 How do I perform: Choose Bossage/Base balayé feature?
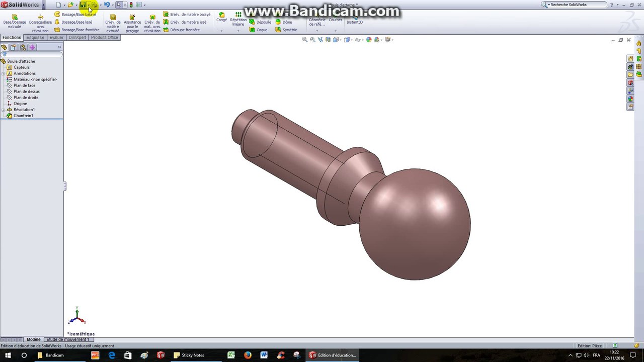pos(75,15)
